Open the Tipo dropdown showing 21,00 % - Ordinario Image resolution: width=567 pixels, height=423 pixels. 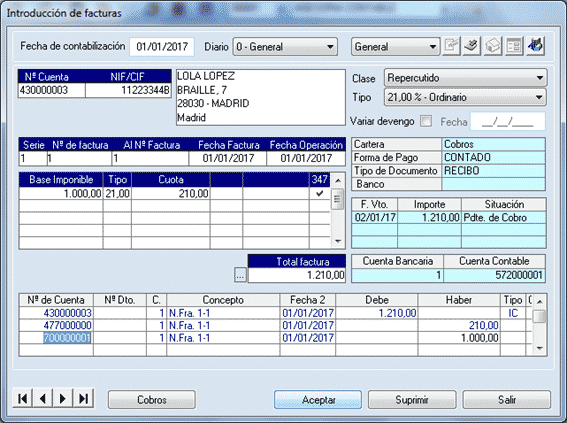pos(465,97)
